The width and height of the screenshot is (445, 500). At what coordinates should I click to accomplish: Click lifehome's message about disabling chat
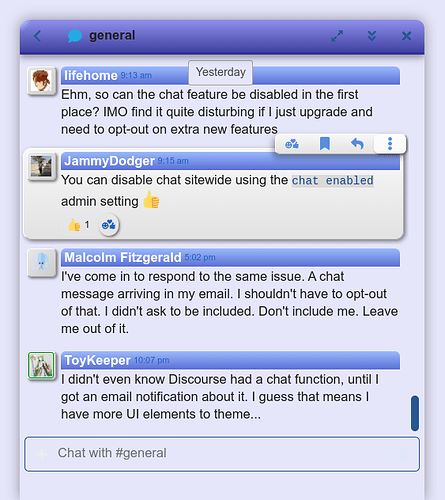pyautogui.click(x=217, y=112)
